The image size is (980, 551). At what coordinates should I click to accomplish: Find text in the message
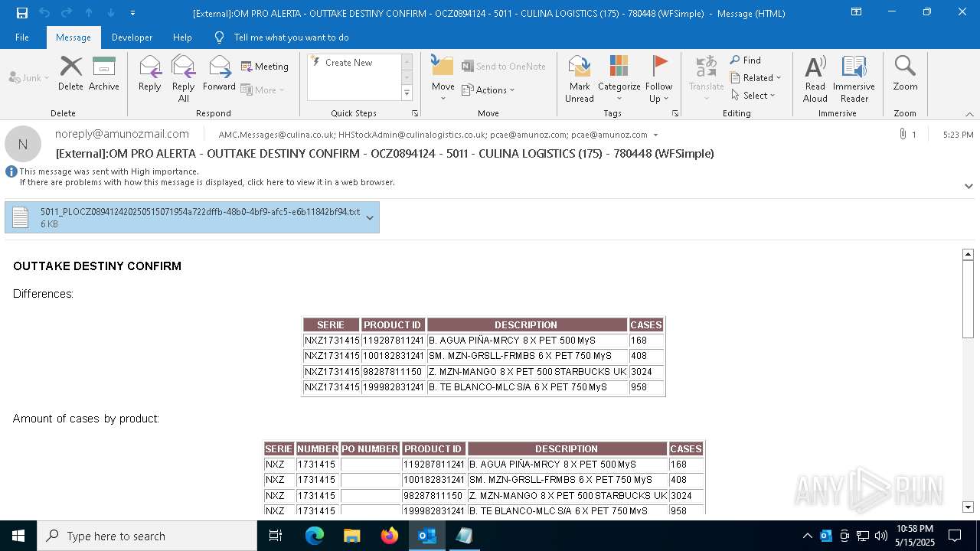tap(746, 60)
